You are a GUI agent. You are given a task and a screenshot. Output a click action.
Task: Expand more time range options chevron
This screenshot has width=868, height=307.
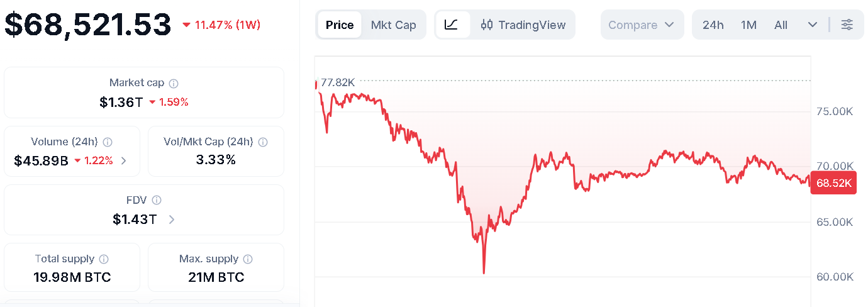coord(813,25)
